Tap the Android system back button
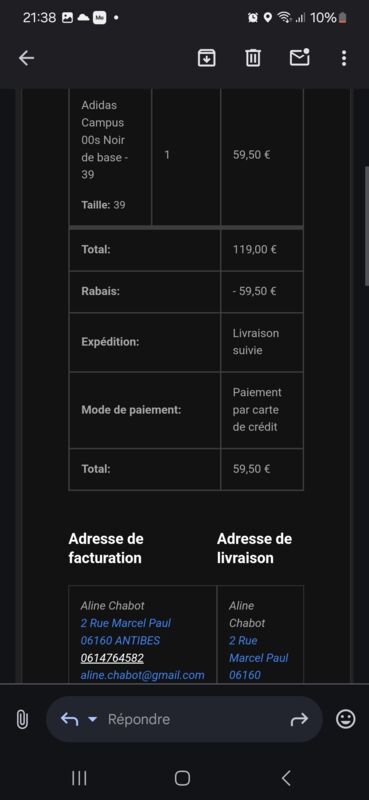 click(x=286, y=778)
